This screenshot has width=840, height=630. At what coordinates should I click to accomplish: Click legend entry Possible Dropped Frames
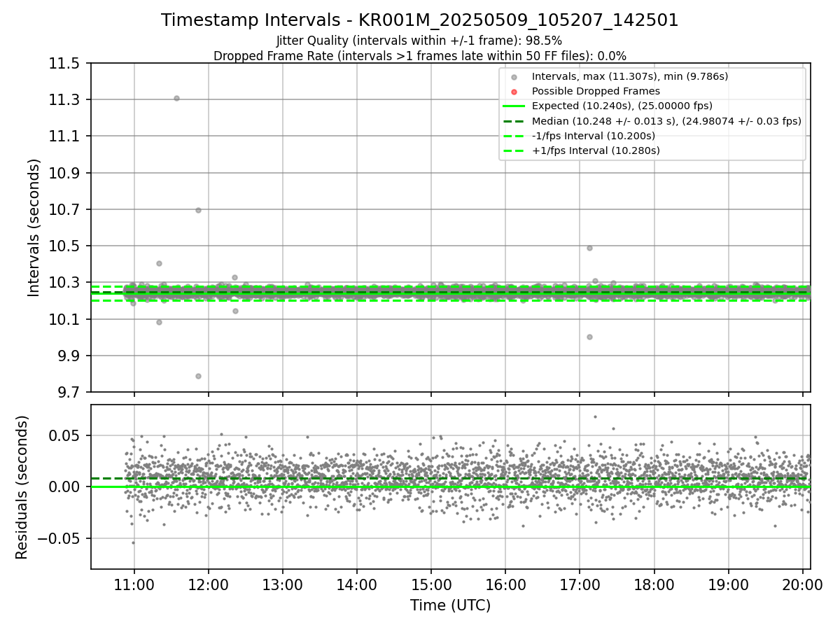click(x=596, y=91)
